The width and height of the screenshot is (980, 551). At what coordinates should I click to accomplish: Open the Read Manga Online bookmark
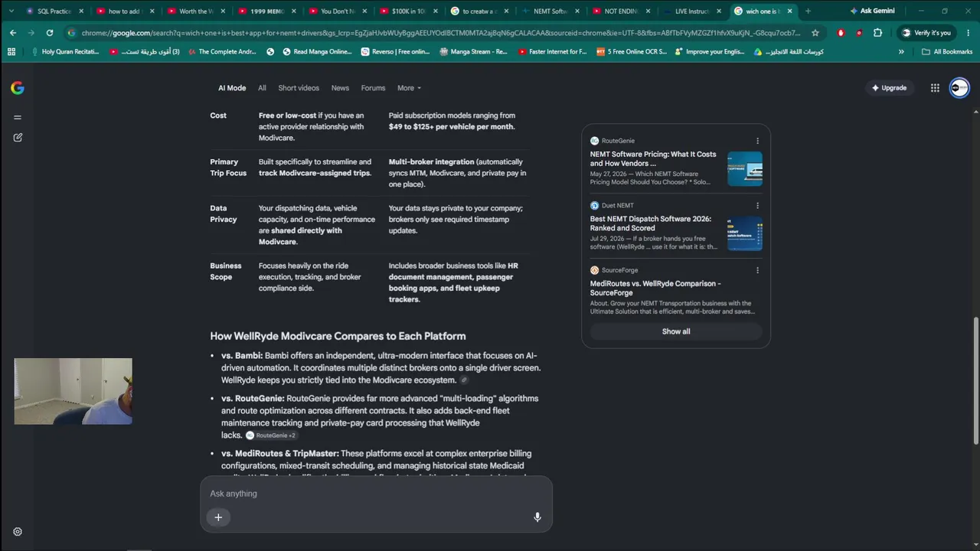tap(318, 52)
